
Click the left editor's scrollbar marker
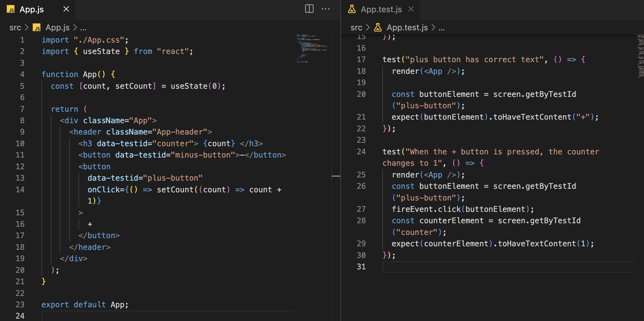click(x=336, y=176)
